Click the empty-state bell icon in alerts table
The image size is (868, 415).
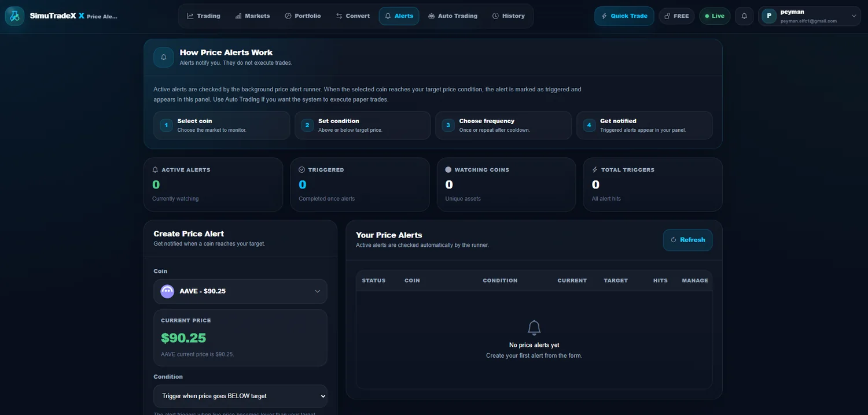tap(534, 328)
